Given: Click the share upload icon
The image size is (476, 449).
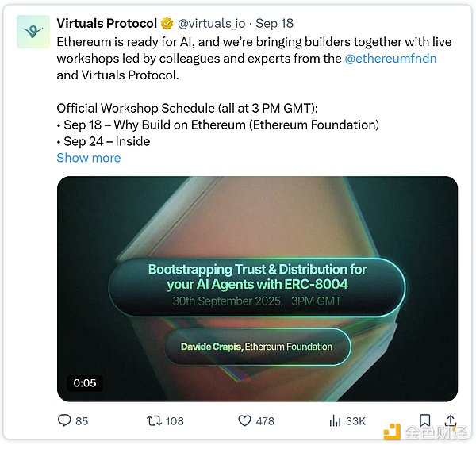Looking at the screenshot, I should (x=451, y=420).
